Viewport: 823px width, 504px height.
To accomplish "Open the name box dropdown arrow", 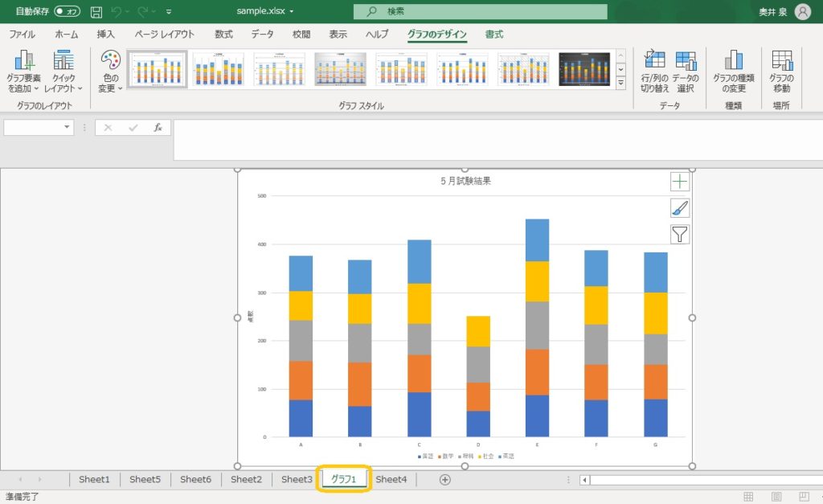I will point(67,128).
